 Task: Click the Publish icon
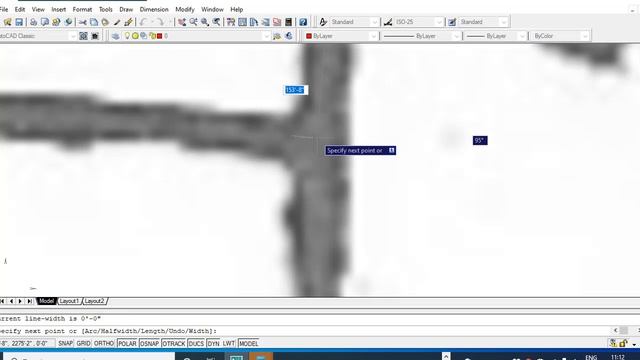(56, 22)
